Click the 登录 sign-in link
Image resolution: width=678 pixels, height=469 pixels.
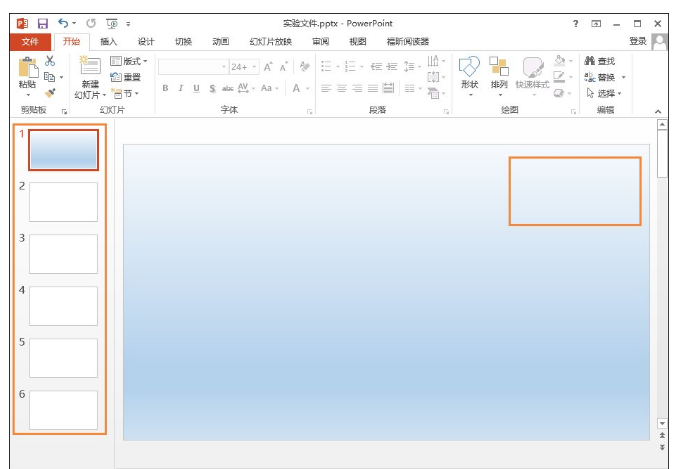click(637, 41)
